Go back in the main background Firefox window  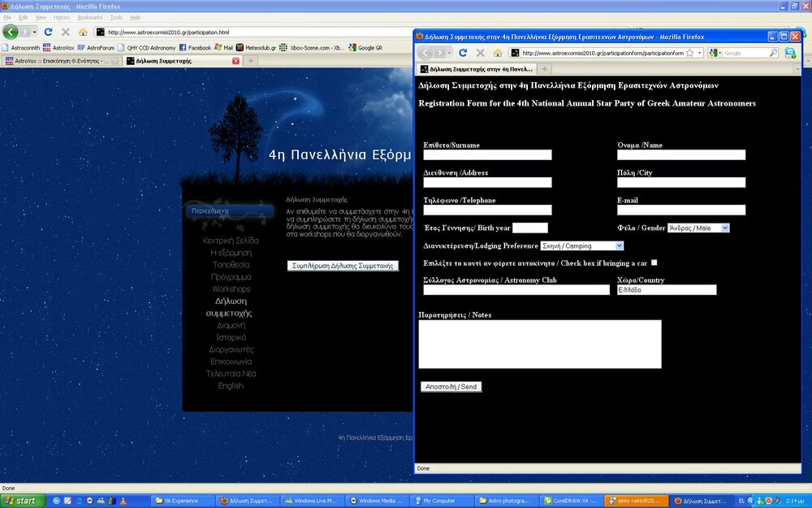(11, 32)
